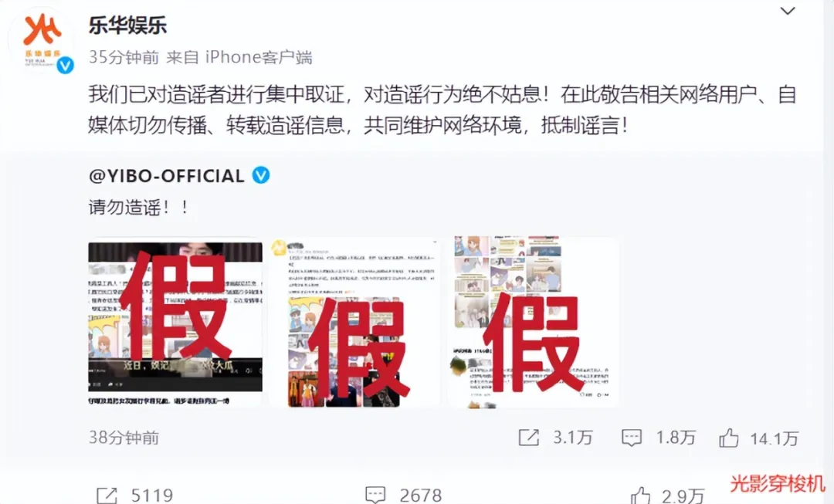
Task: Open the 乐华娱乐 profile avatar
Action: 41,40
